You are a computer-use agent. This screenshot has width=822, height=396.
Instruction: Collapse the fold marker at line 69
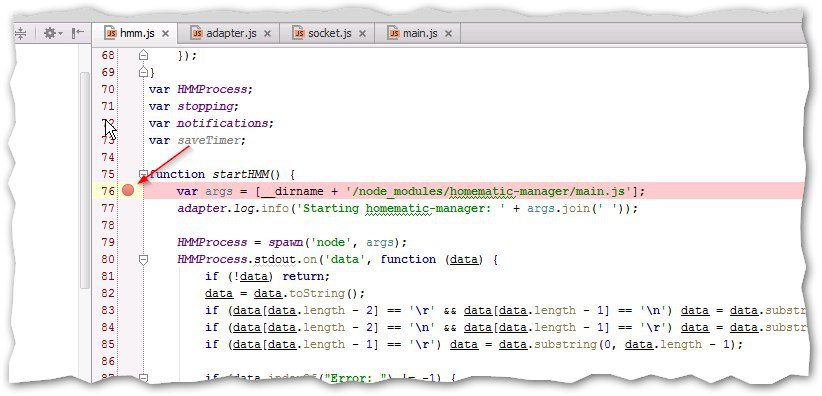144,72
